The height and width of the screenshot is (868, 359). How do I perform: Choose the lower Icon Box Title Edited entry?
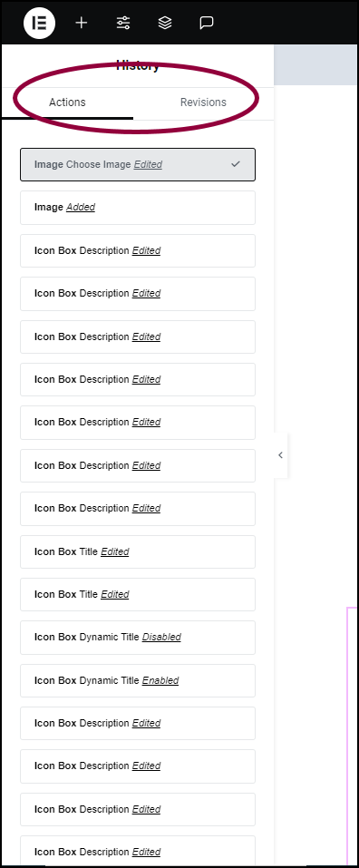pyautogui.click(x=138, y=594)
